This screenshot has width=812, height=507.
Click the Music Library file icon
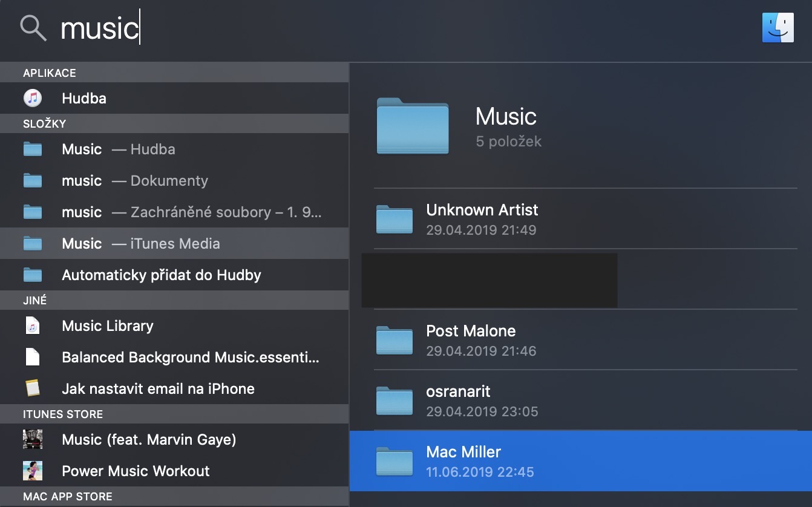tap(33, 325)
